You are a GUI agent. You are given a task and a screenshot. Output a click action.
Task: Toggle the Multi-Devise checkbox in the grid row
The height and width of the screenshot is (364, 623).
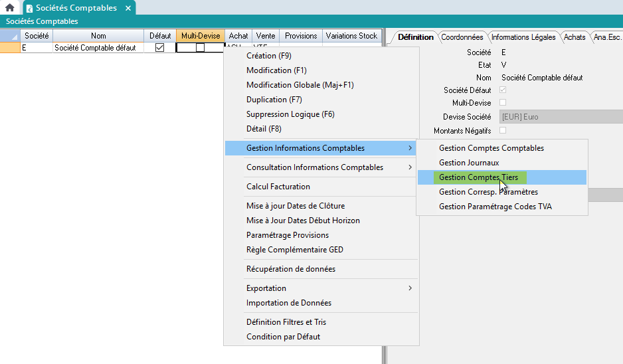(x=200, y=48)
